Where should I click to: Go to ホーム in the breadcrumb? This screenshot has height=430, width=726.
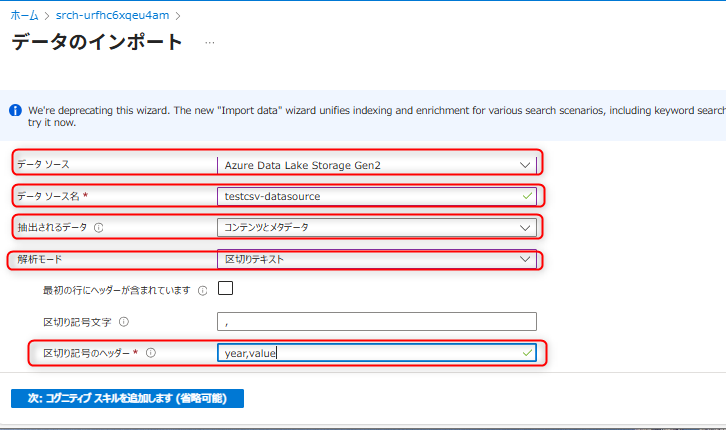pyautogui.click(x=26, y=15)
